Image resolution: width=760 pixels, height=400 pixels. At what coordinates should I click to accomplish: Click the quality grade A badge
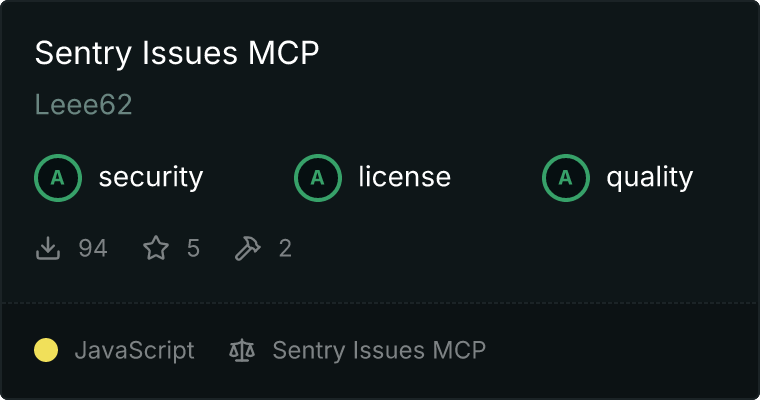click(566, 178)
